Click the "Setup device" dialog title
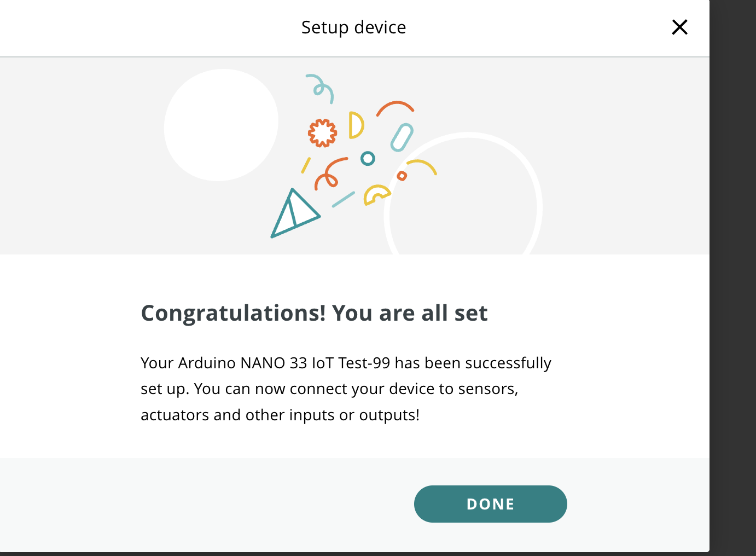This screenshot has height=556, width=756. (x=353, y=27)
